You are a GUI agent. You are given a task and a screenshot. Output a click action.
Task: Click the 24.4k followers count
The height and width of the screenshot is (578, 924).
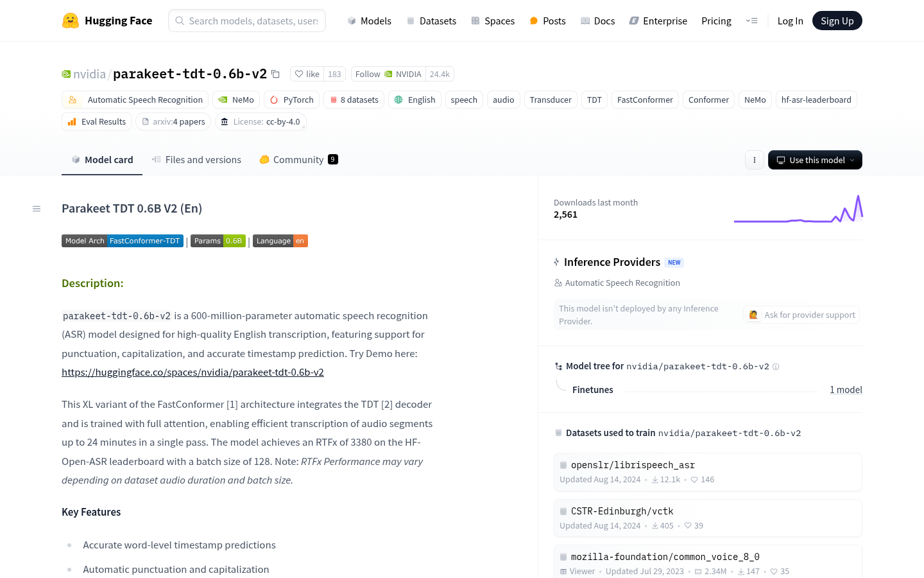coord(440,74)
